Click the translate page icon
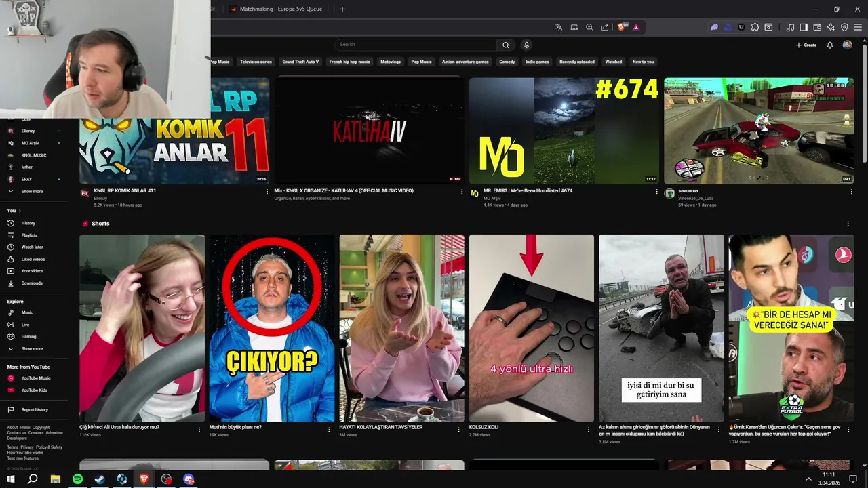The width and height of the screenshot is (868, 488). [x=559, y=27]
